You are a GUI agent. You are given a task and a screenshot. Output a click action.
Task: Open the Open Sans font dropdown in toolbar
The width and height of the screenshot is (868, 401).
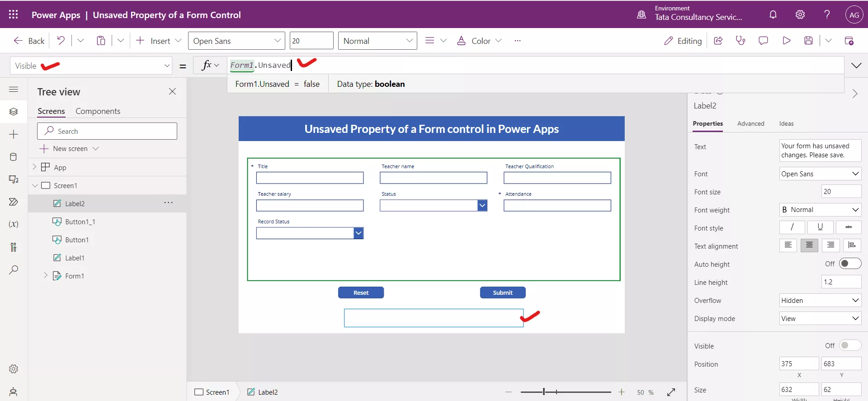point(236,41)
